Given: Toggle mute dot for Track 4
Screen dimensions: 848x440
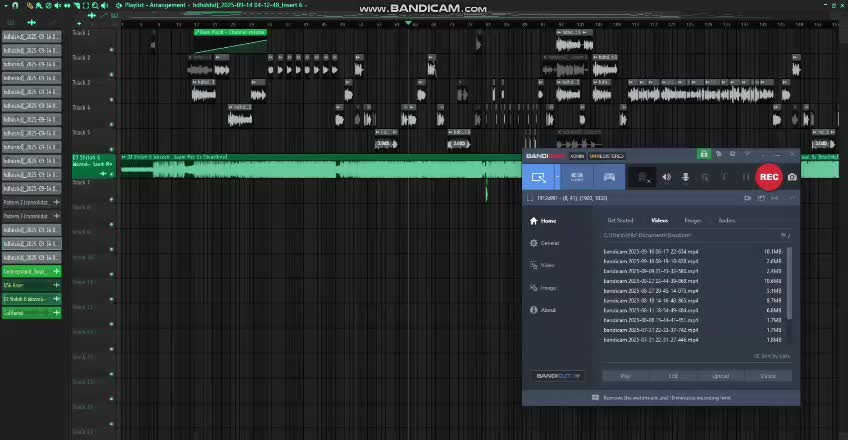Looking at the screenshot, I should [111, 124].
